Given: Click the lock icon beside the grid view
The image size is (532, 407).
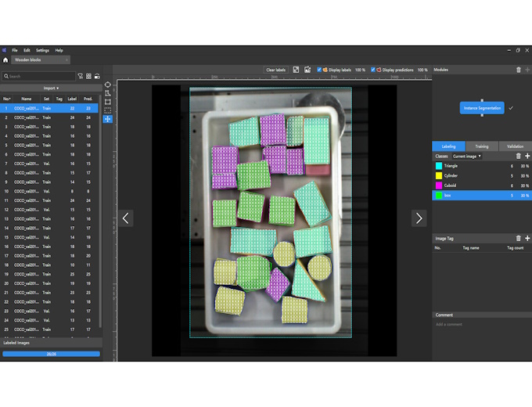Looking at the screenshot, I should tap(97, 77).
